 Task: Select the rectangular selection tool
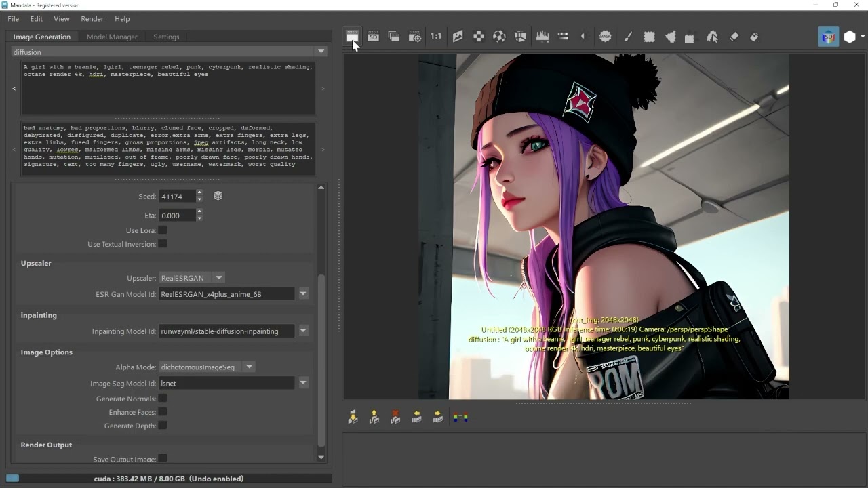pos(649,37)
